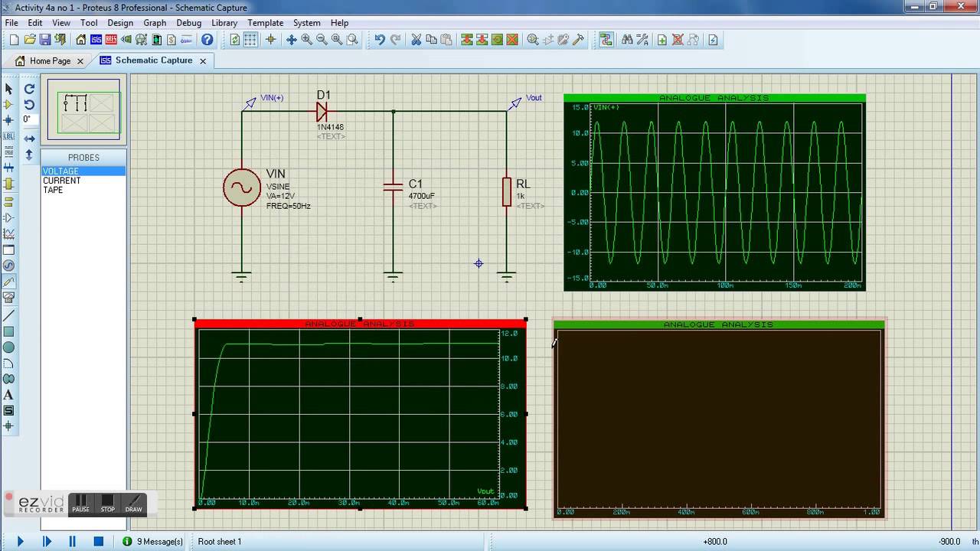Click the Find binoculars icon
Viewport: 980px width, 551px height.
(627, 40)
